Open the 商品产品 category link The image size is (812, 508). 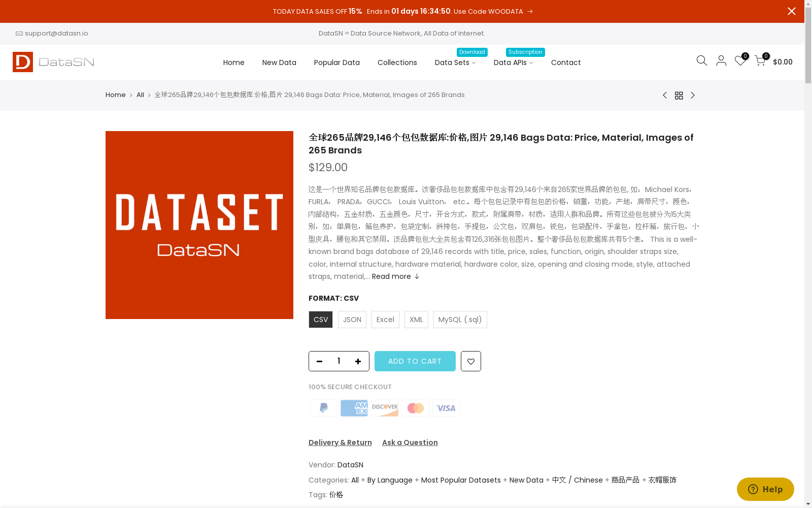(x=625, y=480)
